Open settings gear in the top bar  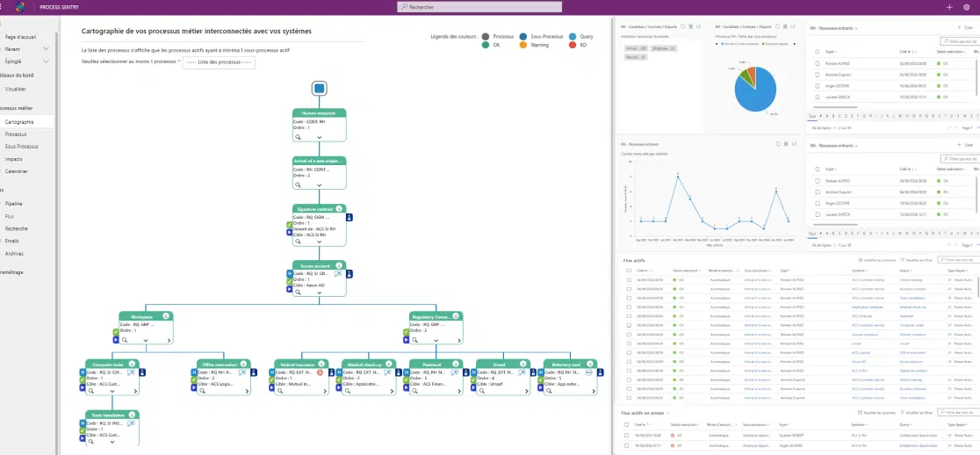tap(967, 6)
